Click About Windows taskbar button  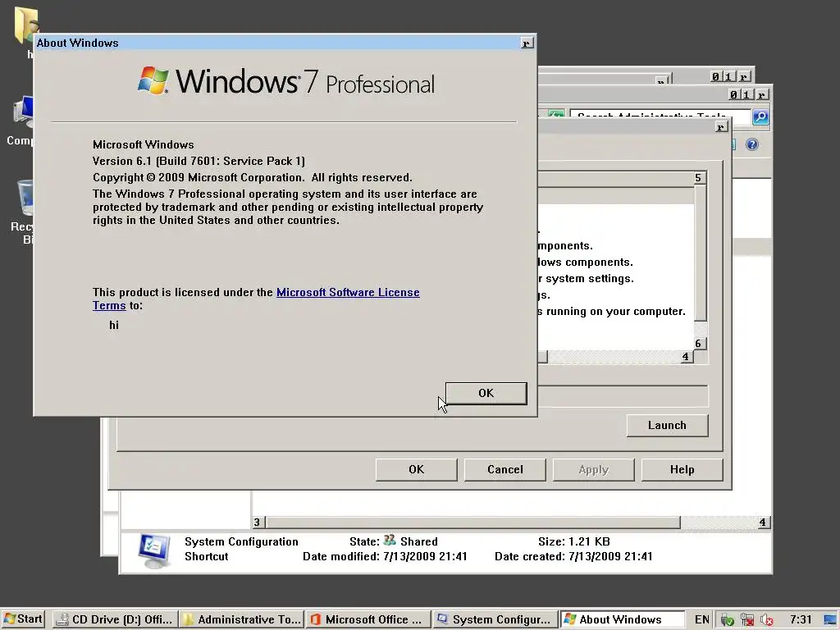pyautogui.click(x=622, y=619)
